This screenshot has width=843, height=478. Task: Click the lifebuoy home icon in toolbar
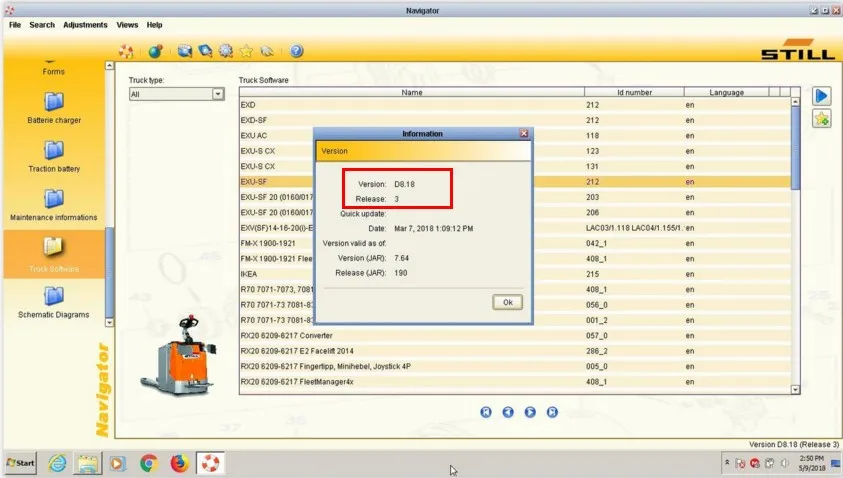pyautogui.click(x=126, y=51)
